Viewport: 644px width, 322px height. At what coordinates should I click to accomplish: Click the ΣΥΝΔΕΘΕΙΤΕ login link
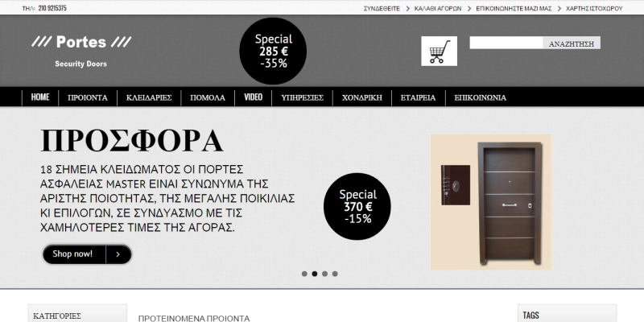382,8
